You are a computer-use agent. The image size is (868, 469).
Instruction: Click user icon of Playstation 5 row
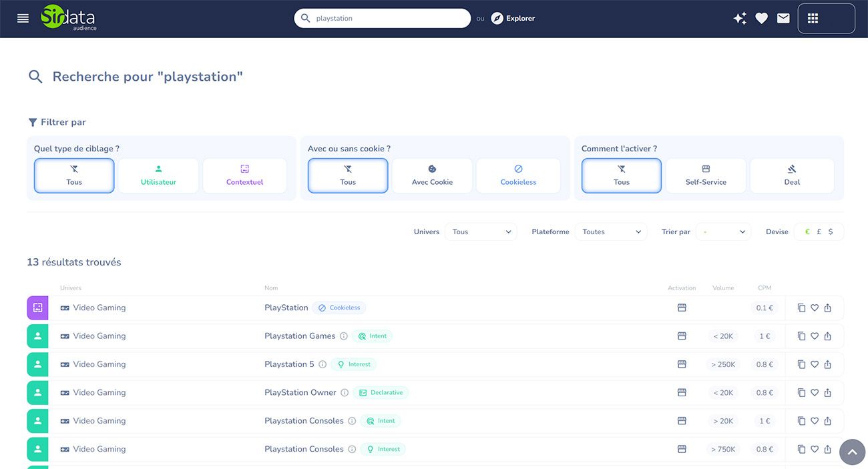pyautogui.click(x=37, y=364)
